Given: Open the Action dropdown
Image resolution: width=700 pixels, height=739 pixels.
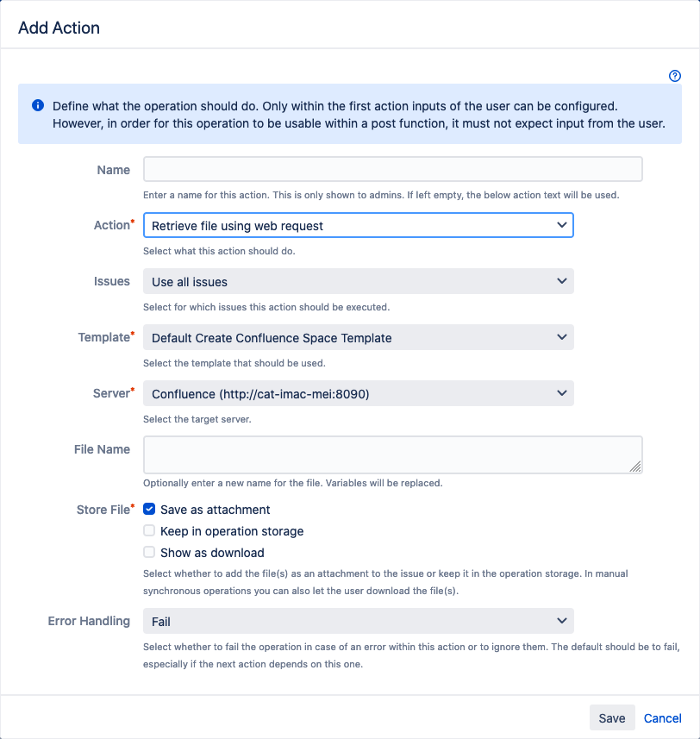Looking at the screenshot, I should 358,226.
